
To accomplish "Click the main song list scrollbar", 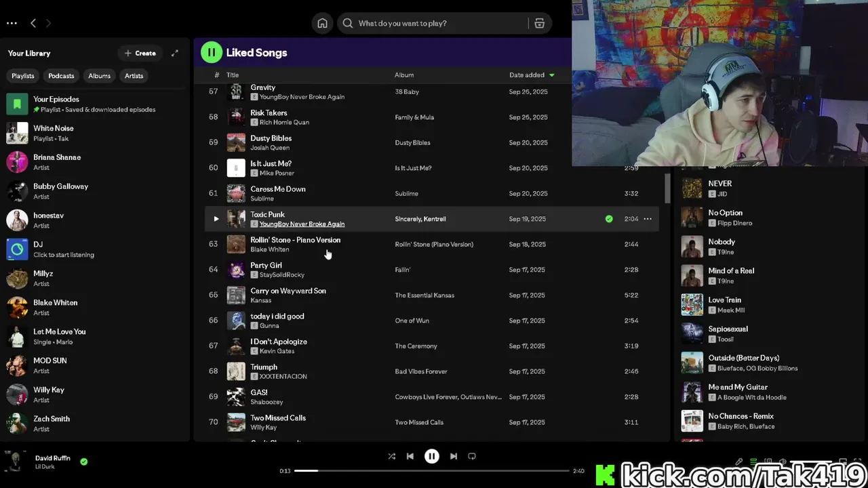I will (667, 188).
